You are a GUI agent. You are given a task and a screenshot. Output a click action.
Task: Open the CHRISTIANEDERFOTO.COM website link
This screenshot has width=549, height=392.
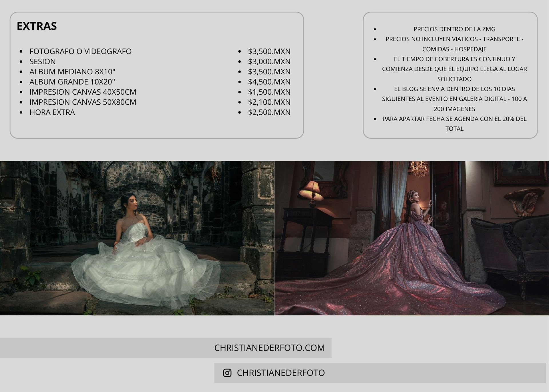pyautogui.click(x=269, y=348)
